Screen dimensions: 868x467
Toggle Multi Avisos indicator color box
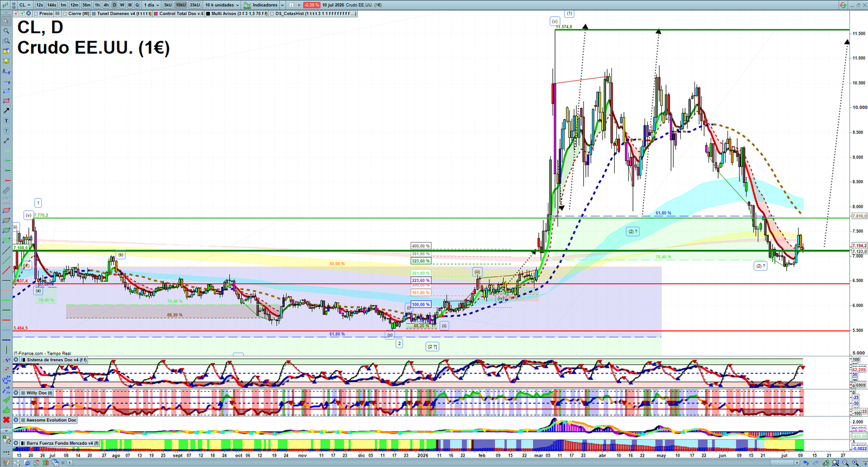pos(208,14)
